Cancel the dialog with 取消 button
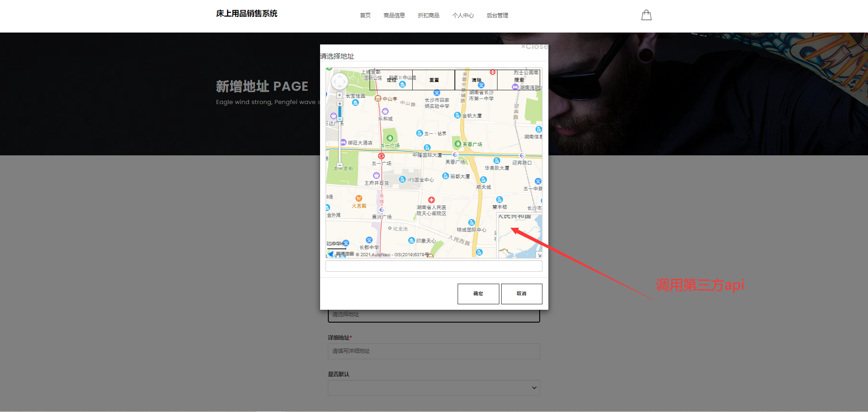The width and height of the screenshot is (868, 412). tap(522, 294)
